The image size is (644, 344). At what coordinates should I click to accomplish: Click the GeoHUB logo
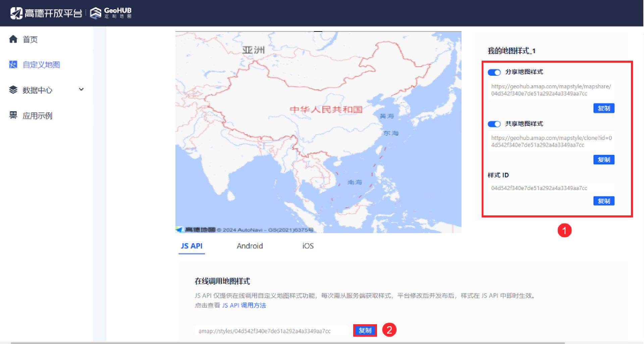coord(111,13)
